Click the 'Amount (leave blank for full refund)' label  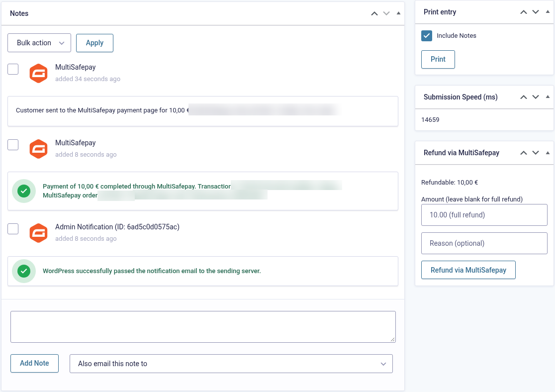point(472,199)
